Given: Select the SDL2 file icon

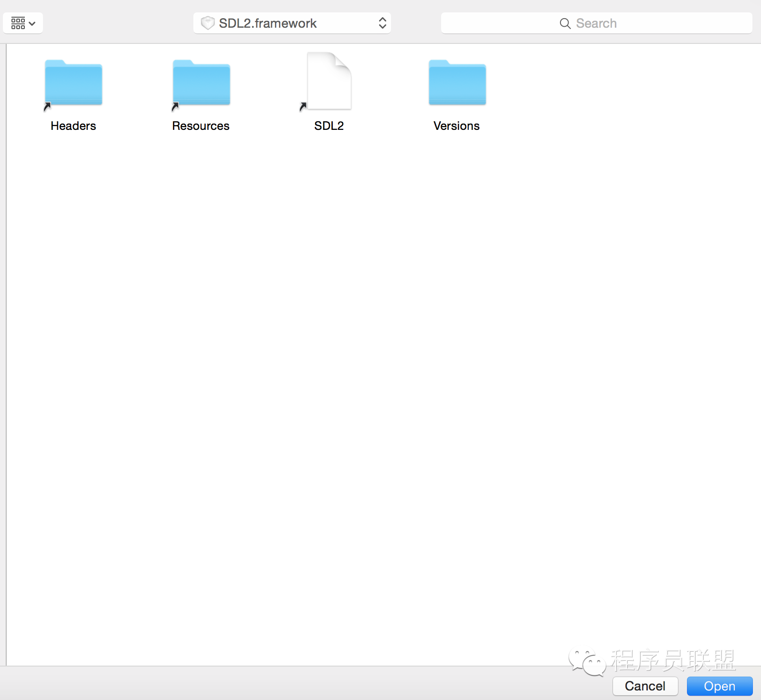Looking at the screenshot, I should click(x=329, y=81).
